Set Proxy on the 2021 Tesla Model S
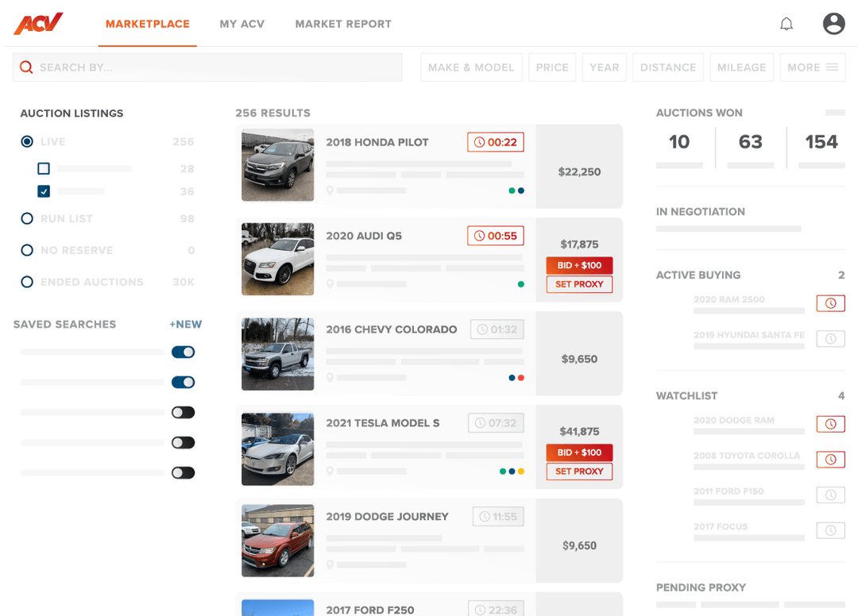Viewport: 858px width, 616px height. tap(579, 472)
